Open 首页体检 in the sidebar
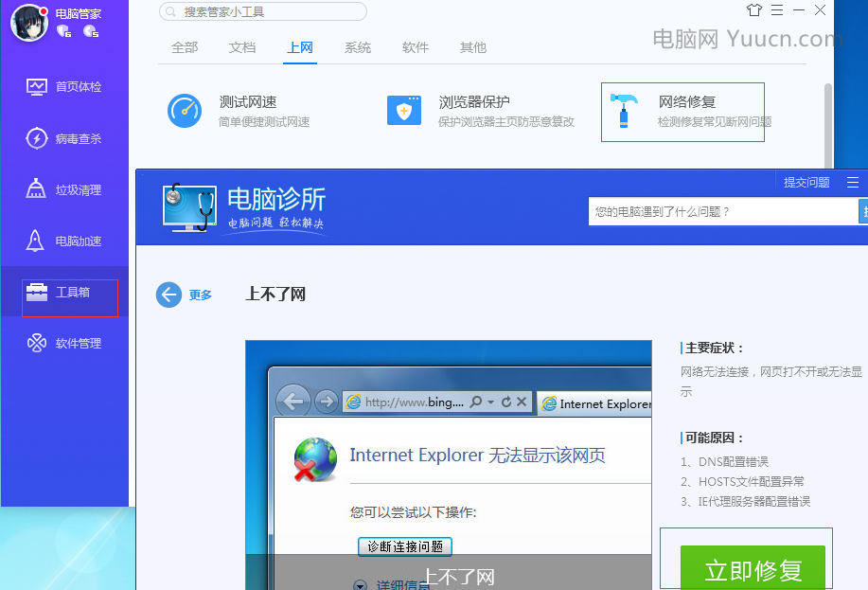868x590 pixels. [x=64, y=87]
